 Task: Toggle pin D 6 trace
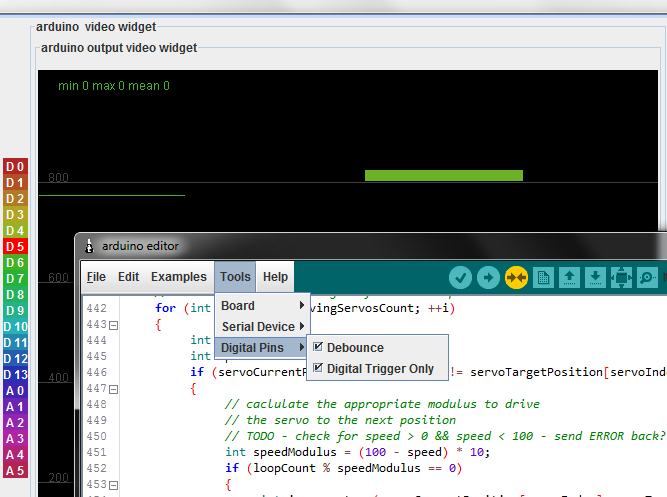(x=15, y=263)
